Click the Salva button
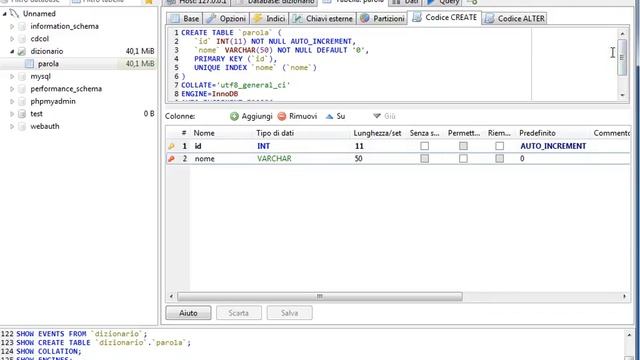The image size is (640, 360). tap(289, 313)
